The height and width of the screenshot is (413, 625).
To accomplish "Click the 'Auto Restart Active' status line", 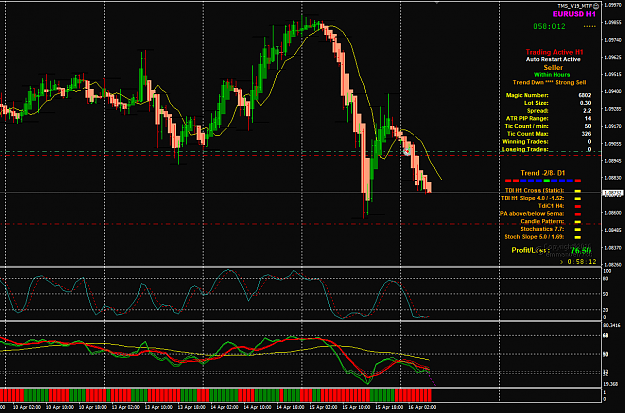I will tap(553, 59).
